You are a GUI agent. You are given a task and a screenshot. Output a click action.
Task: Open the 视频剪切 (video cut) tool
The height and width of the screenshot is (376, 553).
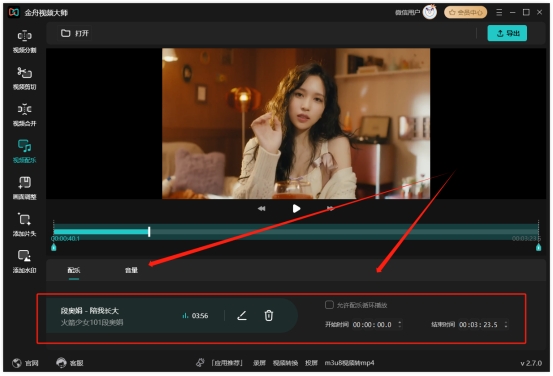(24, 78)
